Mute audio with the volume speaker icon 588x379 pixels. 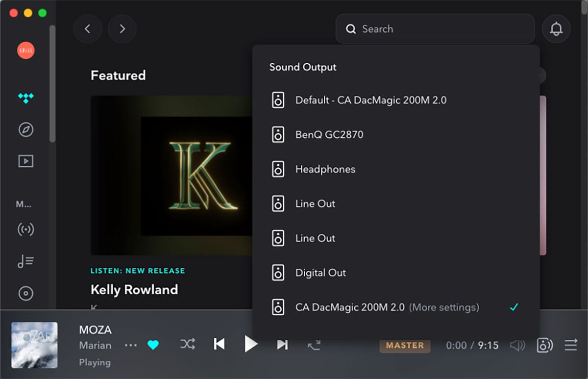point(517,345)
